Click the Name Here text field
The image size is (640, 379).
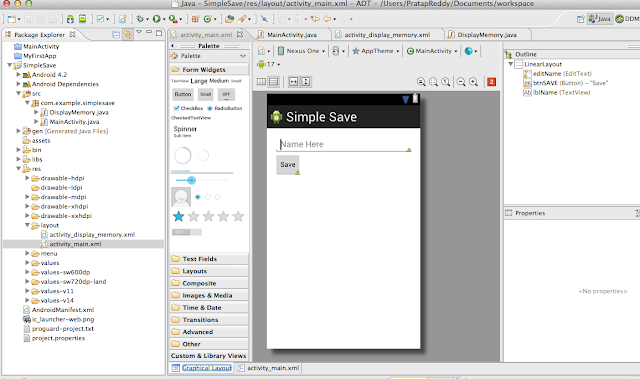coord(343,144)
